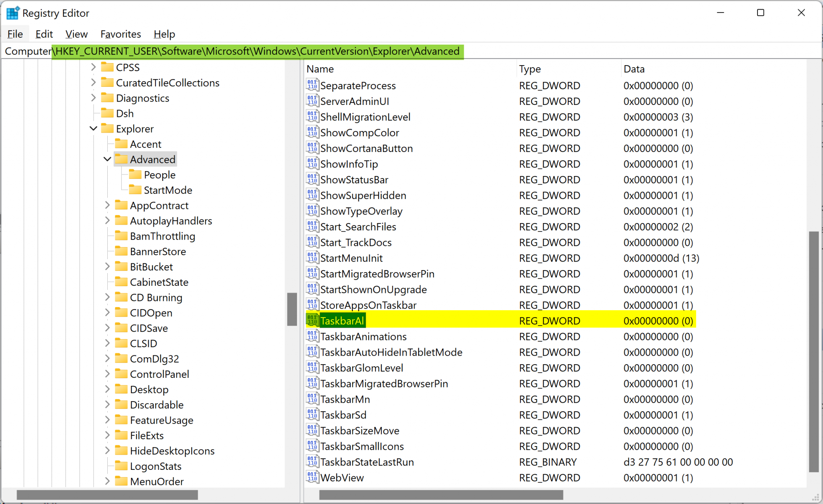The width and height of the screenshot is (823, 504).
Task: Select the LogonStats folder icon
Action: point(121,465)
